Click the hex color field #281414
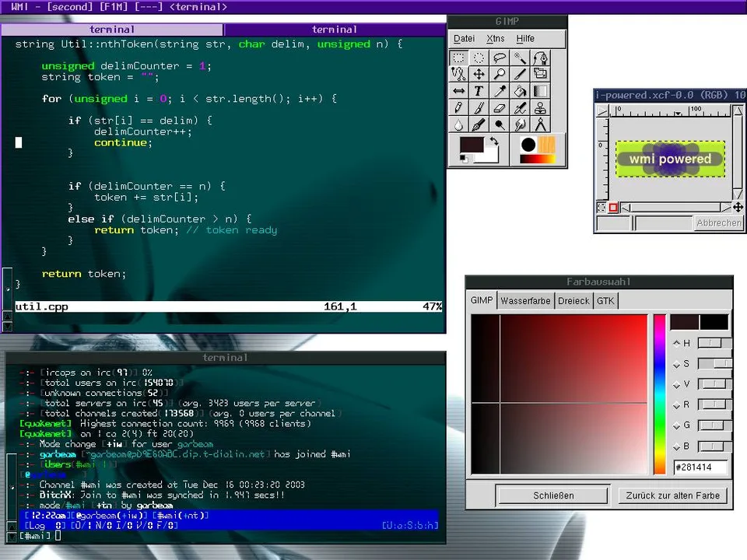The width and height of the screenshot is (747, 560). click(x=700, y=467)
